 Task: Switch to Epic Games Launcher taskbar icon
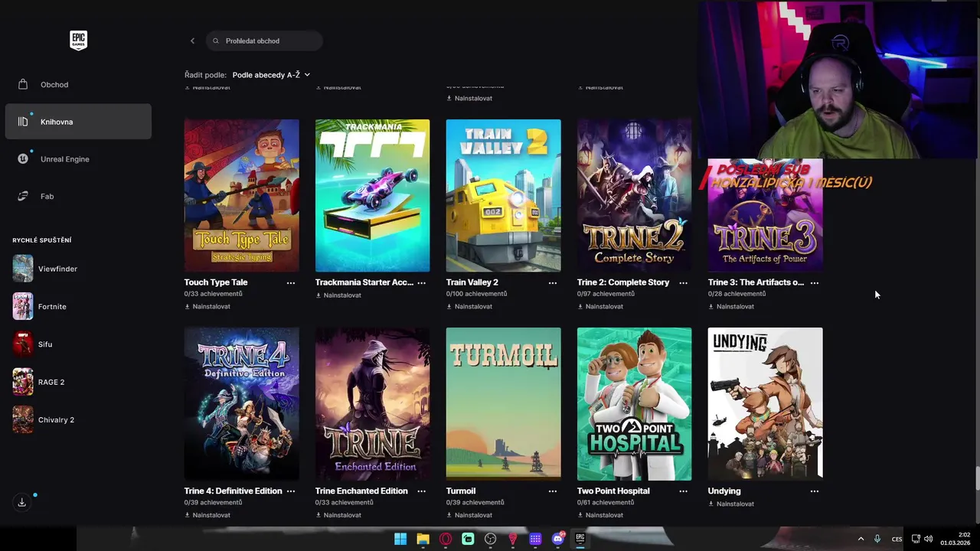[580, 539]
